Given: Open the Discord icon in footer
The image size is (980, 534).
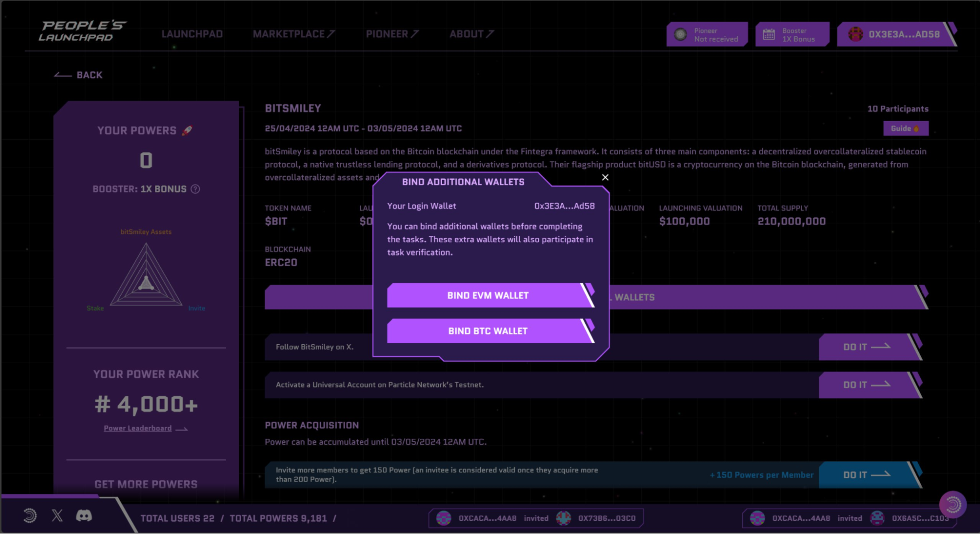Looking at the screenshot, I should click(x=84, y=515).
